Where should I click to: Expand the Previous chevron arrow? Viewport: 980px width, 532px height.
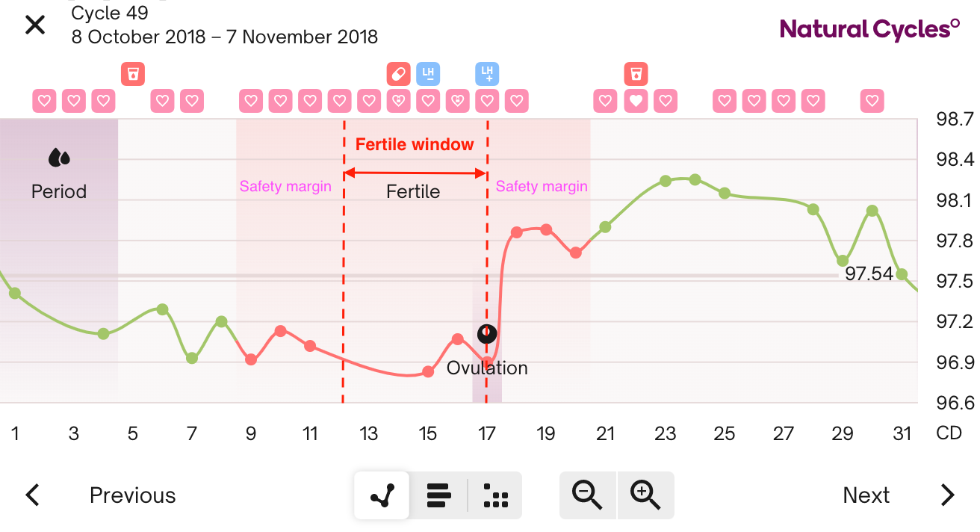coord(31,495)
